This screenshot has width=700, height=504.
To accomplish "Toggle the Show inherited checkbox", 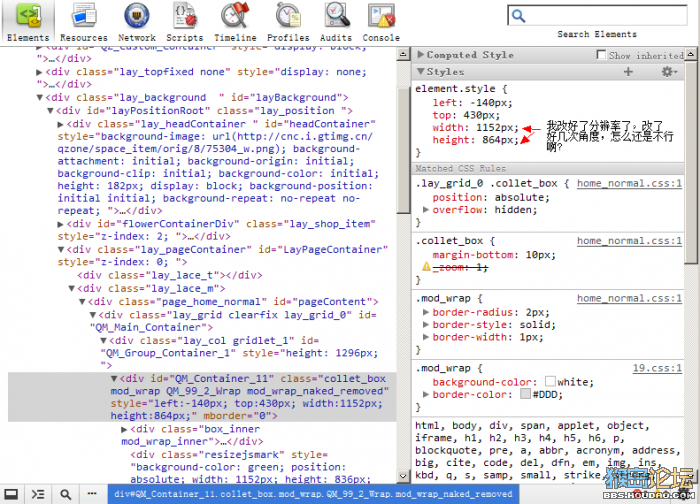I will pyautogui.click(x=601, y=54).
